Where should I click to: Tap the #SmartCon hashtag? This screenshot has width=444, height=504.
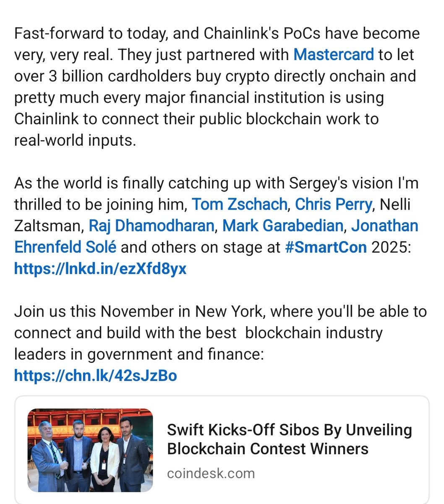(x=326, y=247)
